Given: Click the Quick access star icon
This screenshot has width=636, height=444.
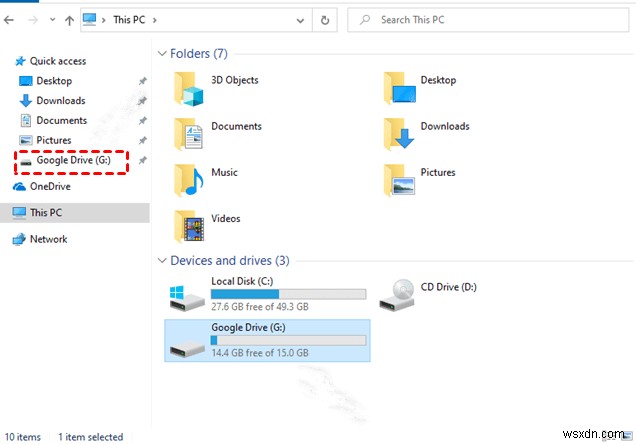Looking at the screenshot, I should (x=20, y=61).
